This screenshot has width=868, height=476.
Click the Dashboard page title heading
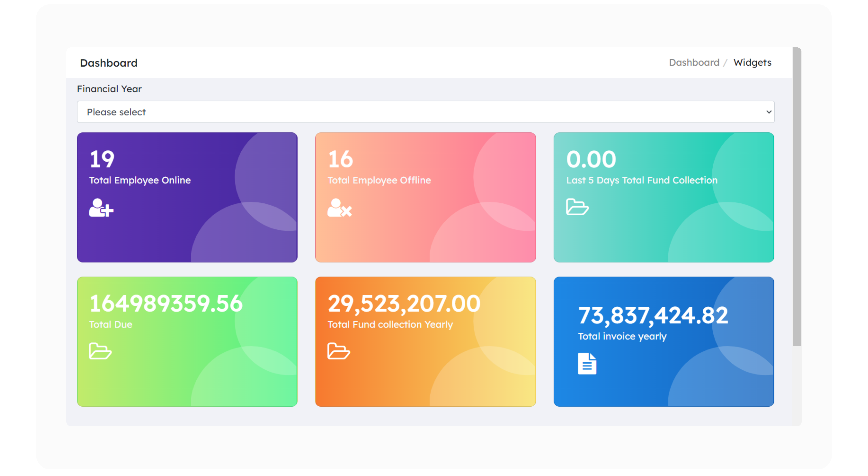[x=108, y=63]
